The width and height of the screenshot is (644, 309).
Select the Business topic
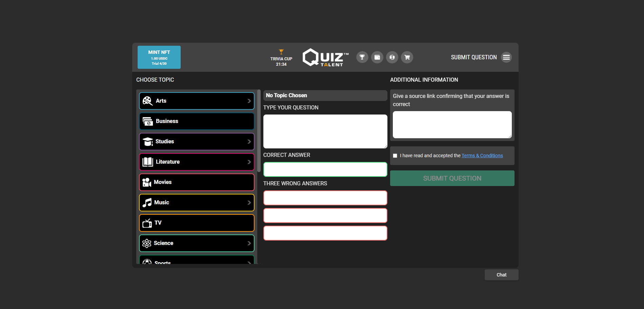[x=197, y=121]
